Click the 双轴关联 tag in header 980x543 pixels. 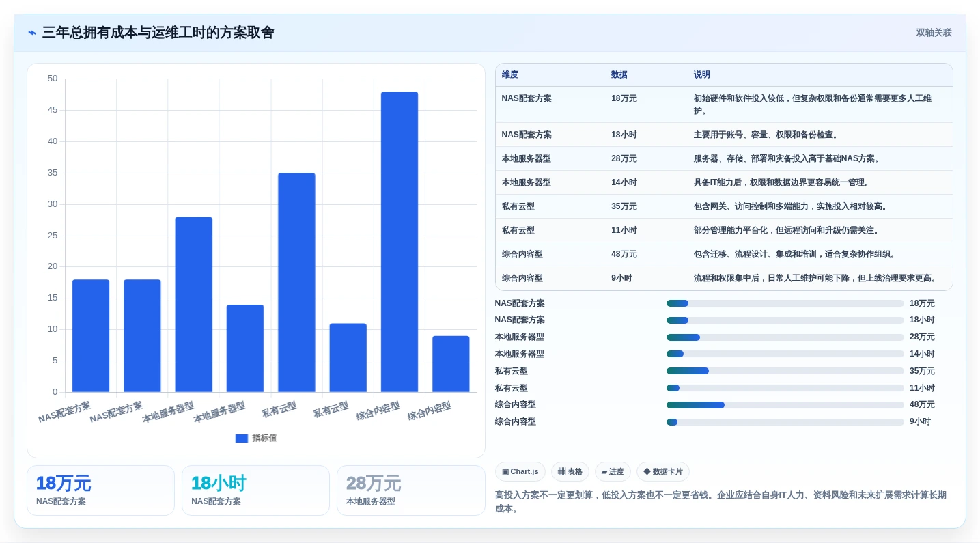pyautogui.click(x=934, y=33)
